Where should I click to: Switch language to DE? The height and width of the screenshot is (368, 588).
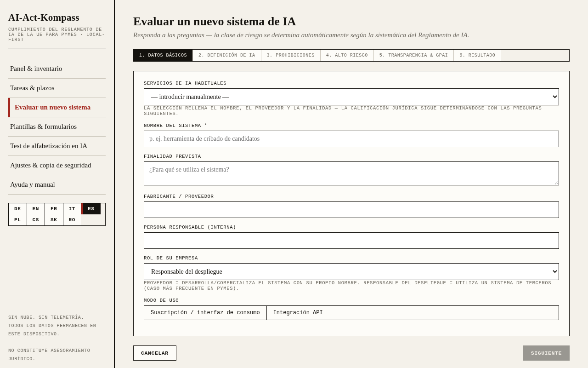17,209
